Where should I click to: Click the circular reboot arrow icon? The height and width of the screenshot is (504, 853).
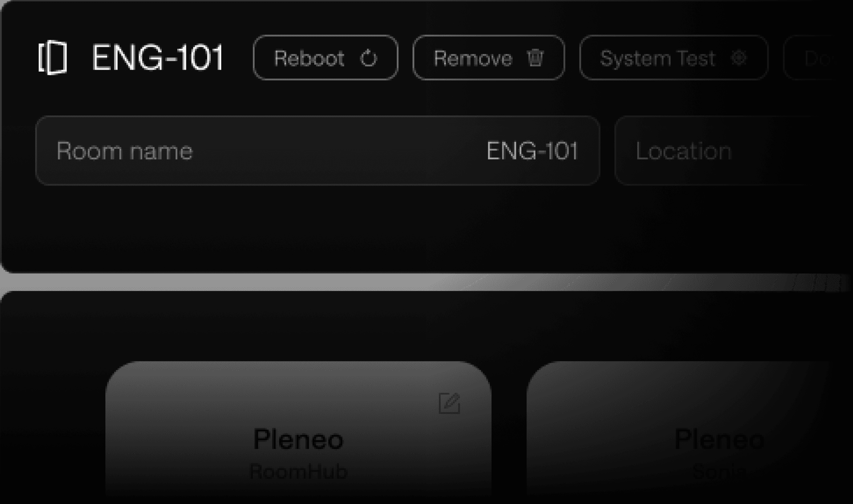coord(368,58)
